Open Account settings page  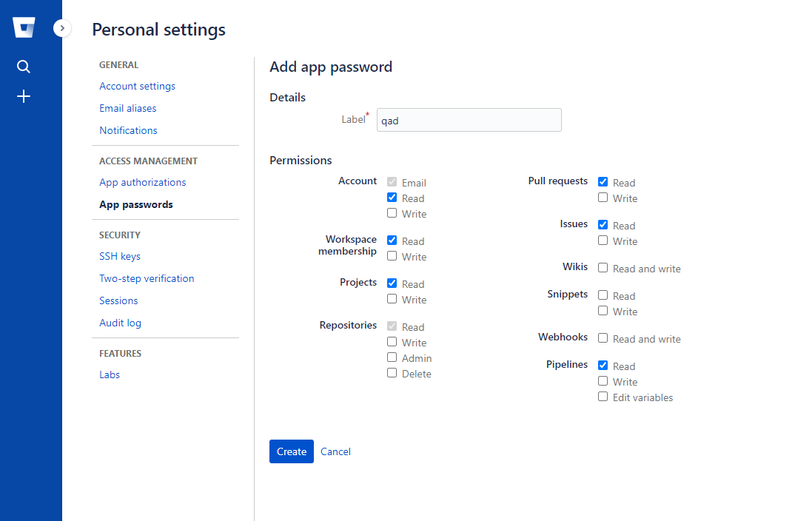click(137, 86)
